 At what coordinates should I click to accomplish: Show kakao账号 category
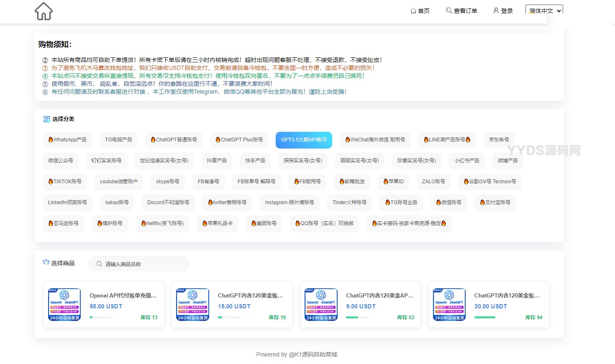coord(117,203)
